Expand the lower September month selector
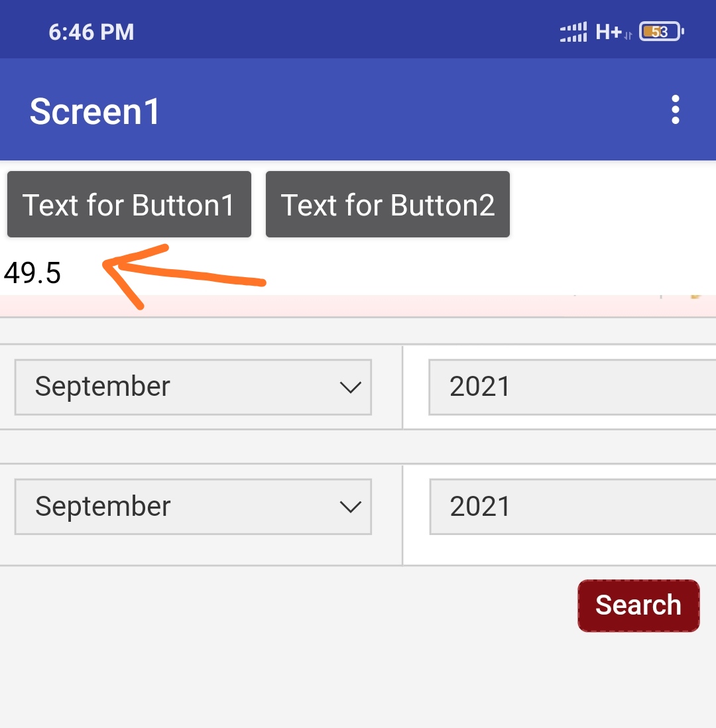The width and height of the screenshot is (716, 728). [x=192, y=507]
